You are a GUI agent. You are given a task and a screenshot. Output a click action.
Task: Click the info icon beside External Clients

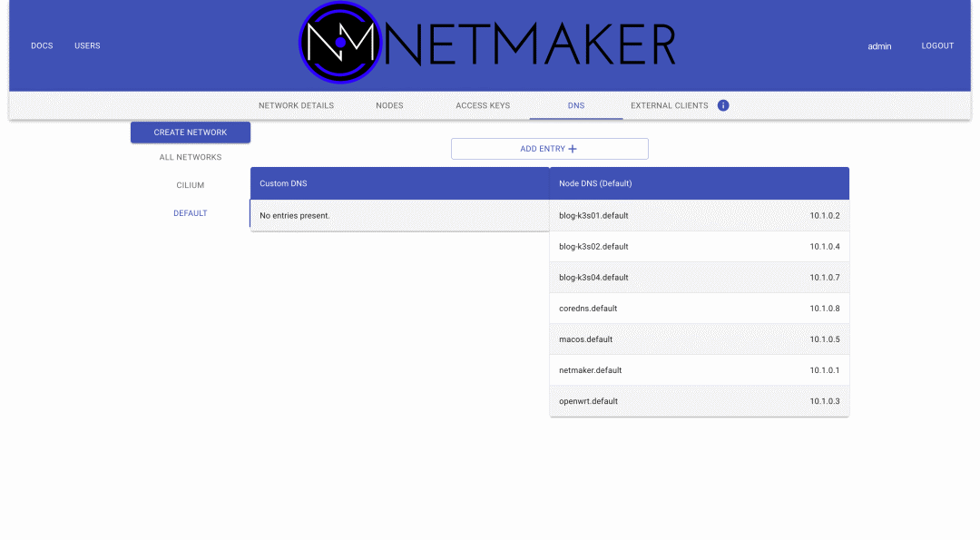(723, 105)
